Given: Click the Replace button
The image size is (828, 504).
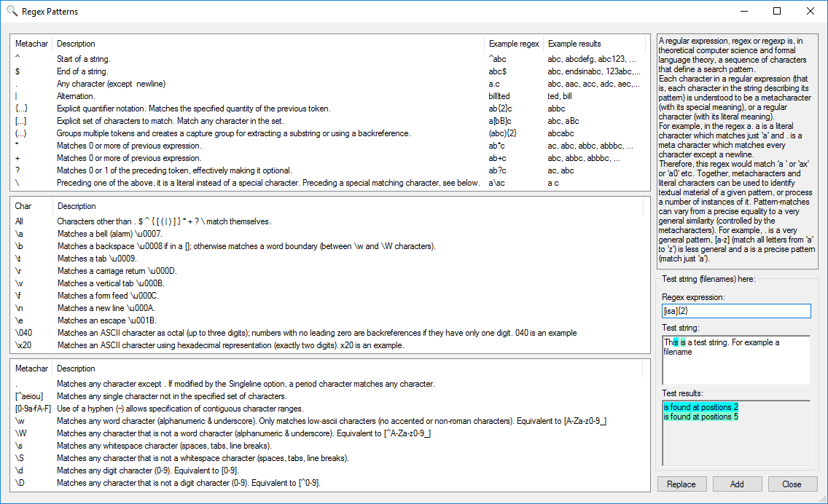Looking at the screenshot, I should (x=681, y=484).
